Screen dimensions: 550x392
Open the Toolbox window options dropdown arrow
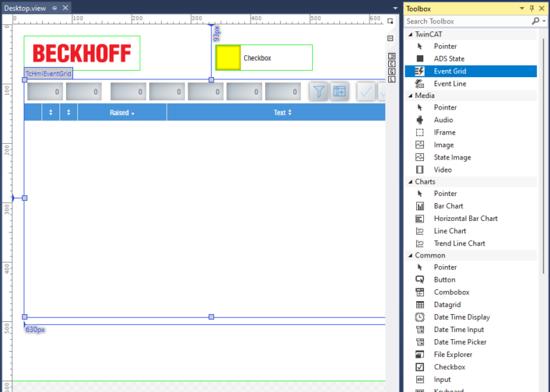tap(521, 9)
